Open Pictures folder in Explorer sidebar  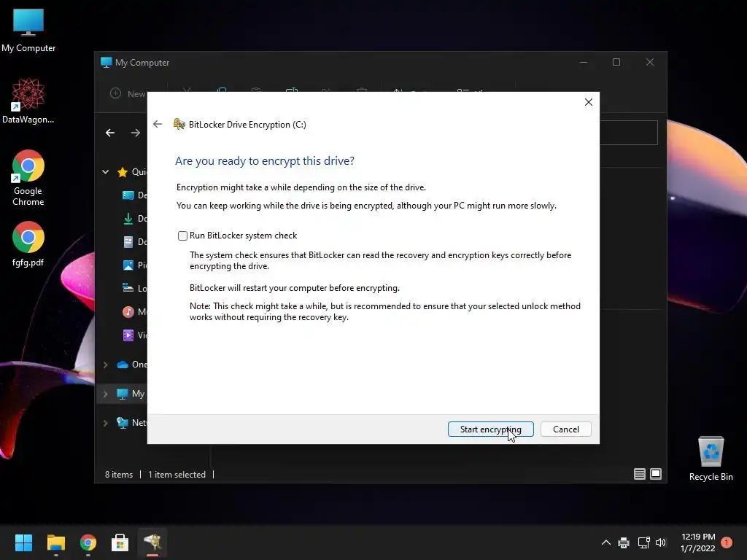tap(135, 265)
